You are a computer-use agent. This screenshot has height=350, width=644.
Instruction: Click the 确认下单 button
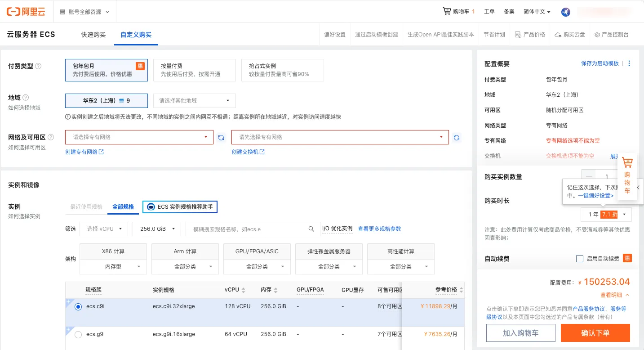595,333
